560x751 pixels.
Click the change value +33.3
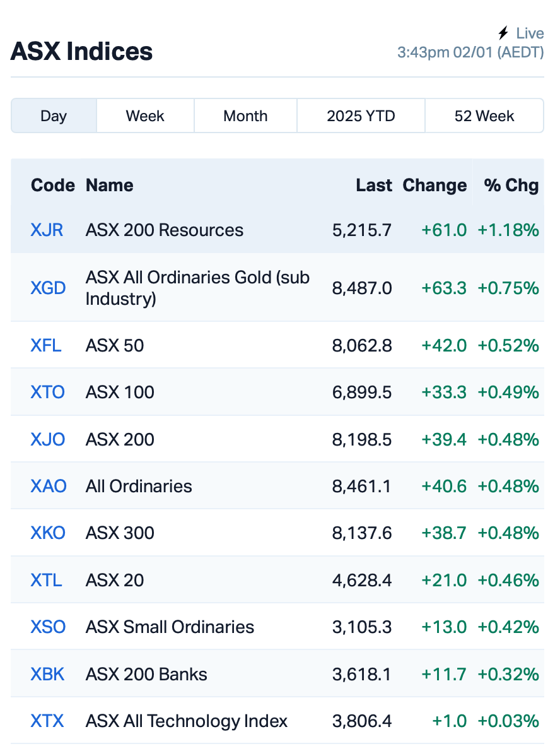click(x=444, y=392)
